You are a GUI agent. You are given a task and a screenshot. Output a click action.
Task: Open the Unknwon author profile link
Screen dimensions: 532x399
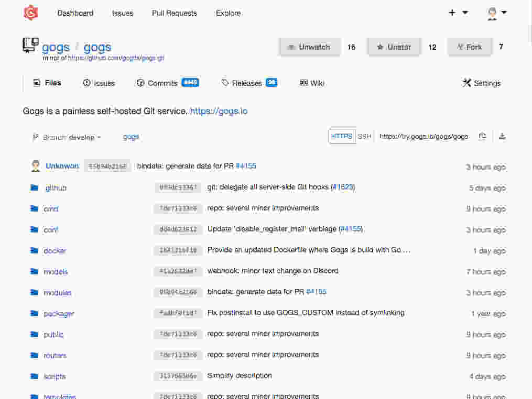62,166
